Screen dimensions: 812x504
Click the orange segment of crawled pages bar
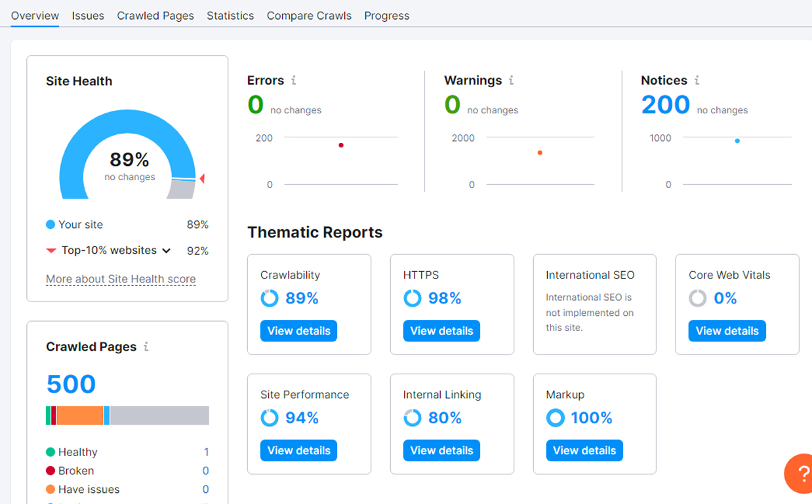[x=79, y=416]
